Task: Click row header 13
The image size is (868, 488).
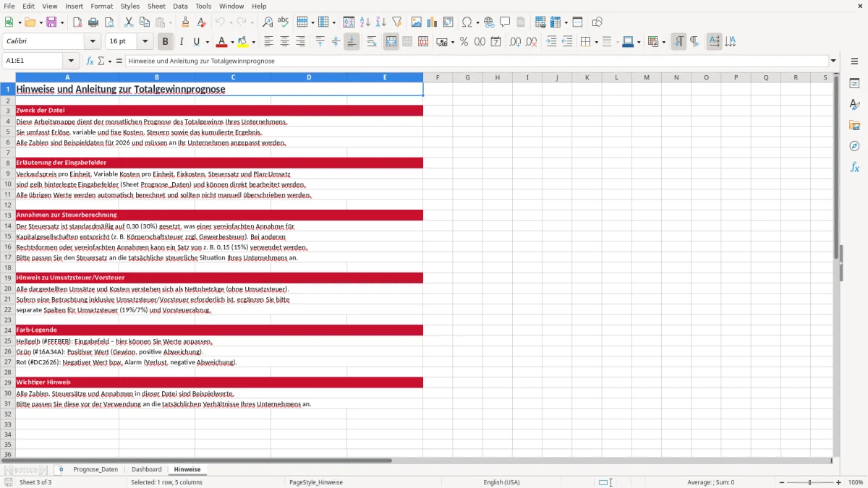Action: pyautogui.click(x=8, y=215)
